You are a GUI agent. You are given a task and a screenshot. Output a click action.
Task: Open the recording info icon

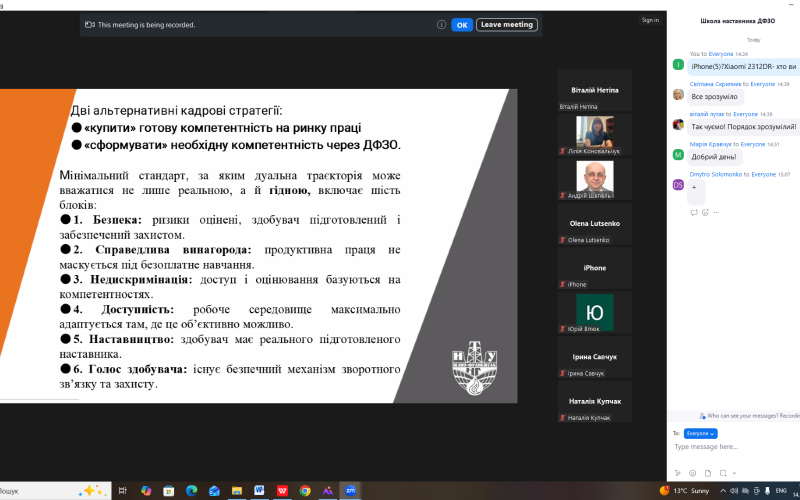[x=441, y=24]
